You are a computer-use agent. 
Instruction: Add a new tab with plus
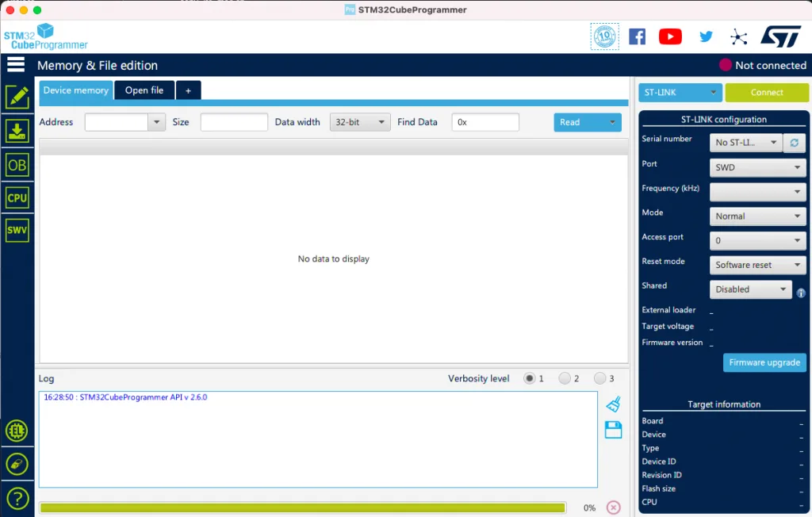189,90
